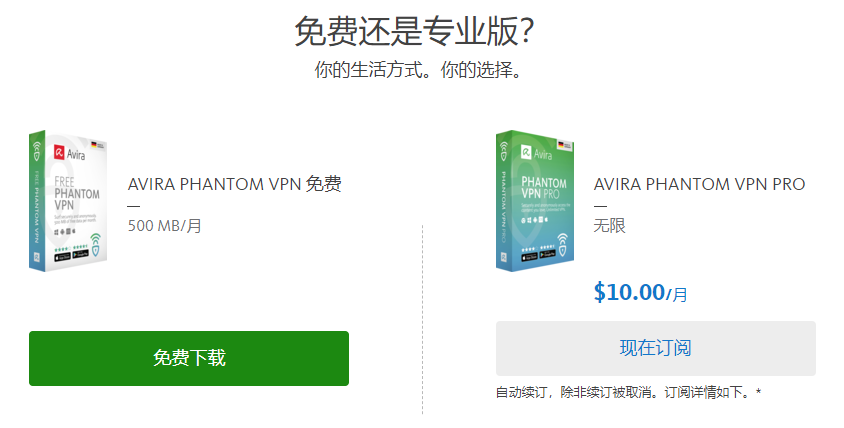Click the German flag badge on free box
This screenshot has width=844, height=428.
[x=97, y=145]
